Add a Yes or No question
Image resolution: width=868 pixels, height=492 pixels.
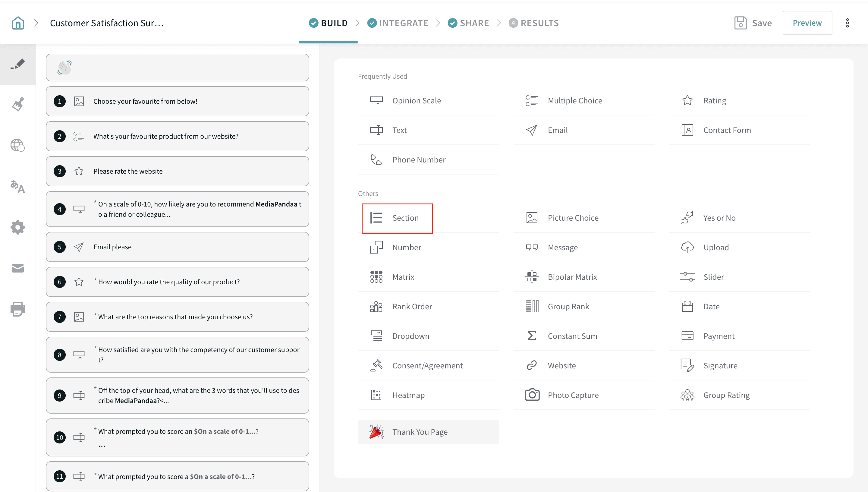[719, 218]
